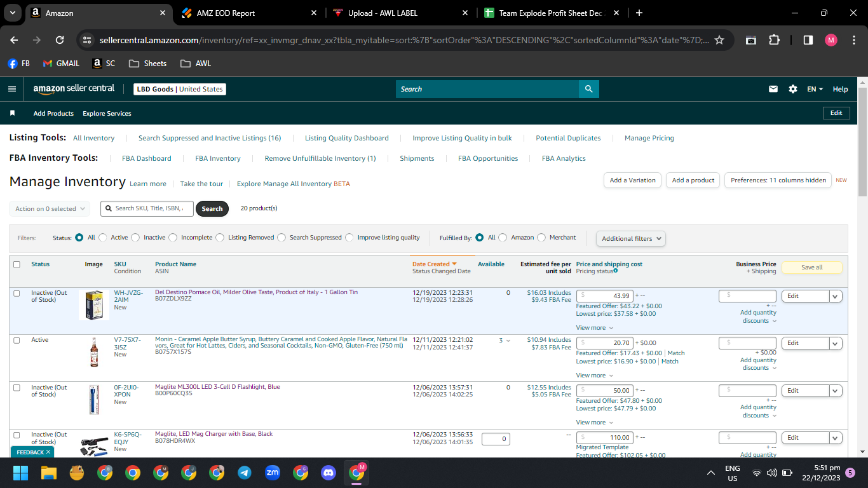The height and width of the screenshot is (488, 868).
Task: Expand View more for Del Destino pricing
Action: click(x=595, y=328)
